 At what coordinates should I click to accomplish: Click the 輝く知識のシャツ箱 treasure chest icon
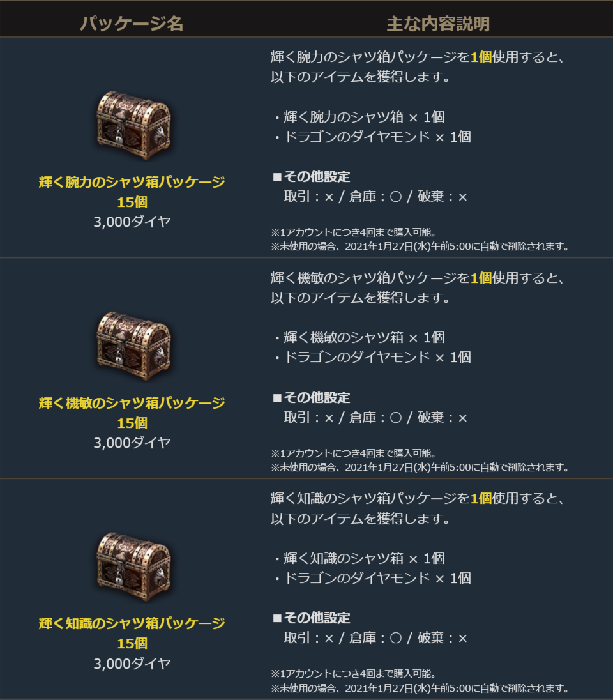coord(133,567)
